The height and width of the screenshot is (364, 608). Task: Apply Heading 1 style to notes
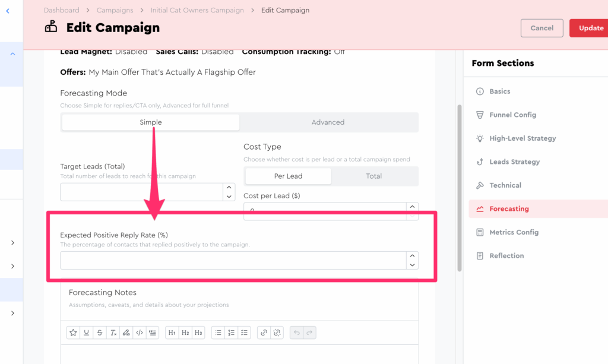[x=172, y=333]
